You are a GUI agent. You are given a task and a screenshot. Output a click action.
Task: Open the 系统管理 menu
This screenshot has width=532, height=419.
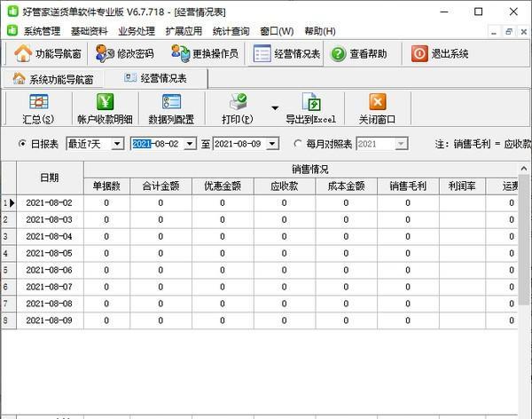(42, 31)
